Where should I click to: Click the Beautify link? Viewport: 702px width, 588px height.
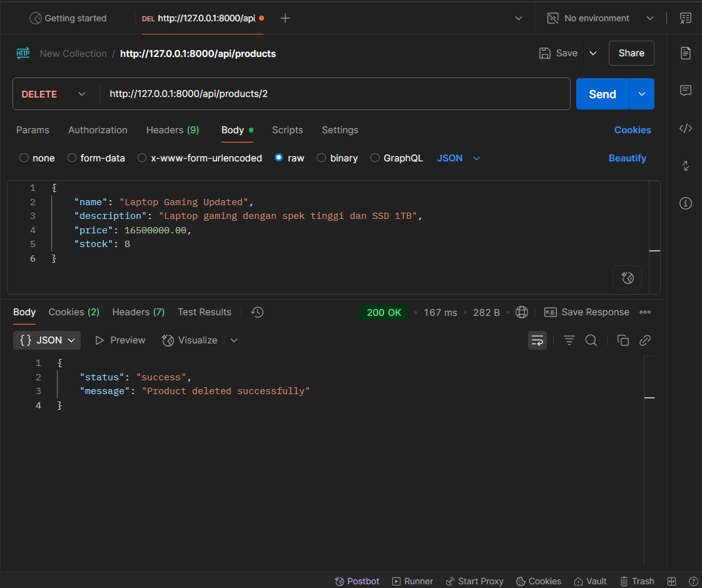click(x=627, y=158)
